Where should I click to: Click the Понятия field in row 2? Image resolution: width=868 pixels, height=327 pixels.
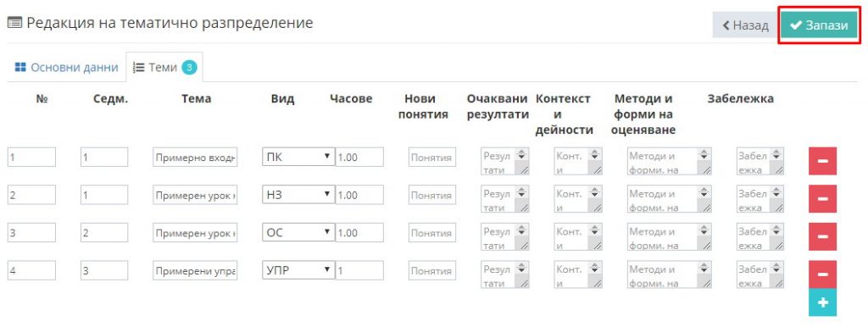point(432,195)
